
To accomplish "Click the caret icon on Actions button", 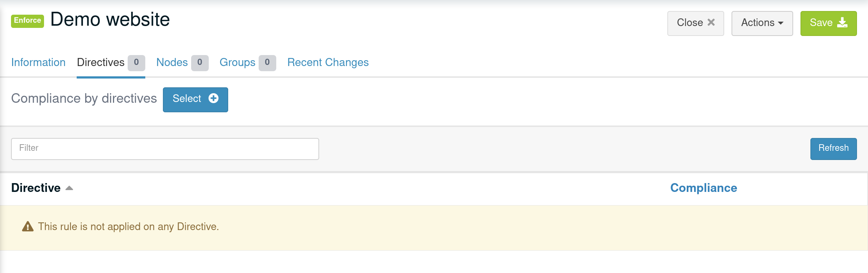I will pyautogui.click(x=781, y=23).
